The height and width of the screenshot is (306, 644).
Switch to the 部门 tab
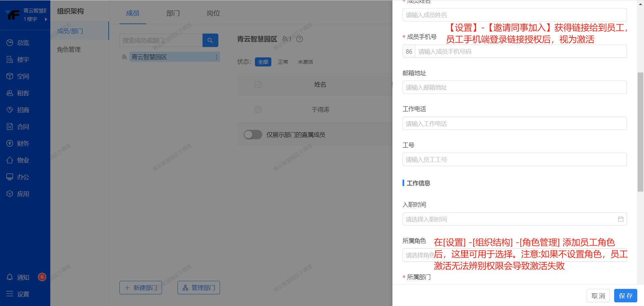click(x=173, y=13)
